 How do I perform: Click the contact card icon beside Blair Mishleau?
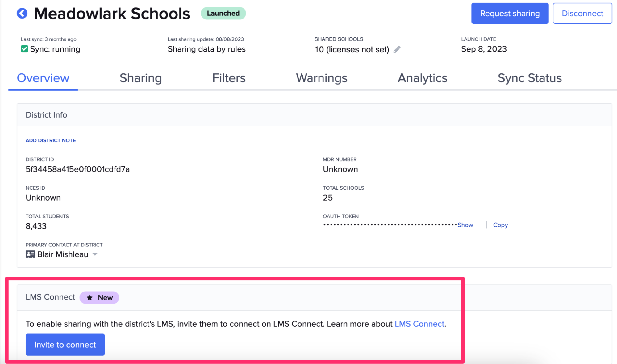pyautogui.click(x=29, y=254)
